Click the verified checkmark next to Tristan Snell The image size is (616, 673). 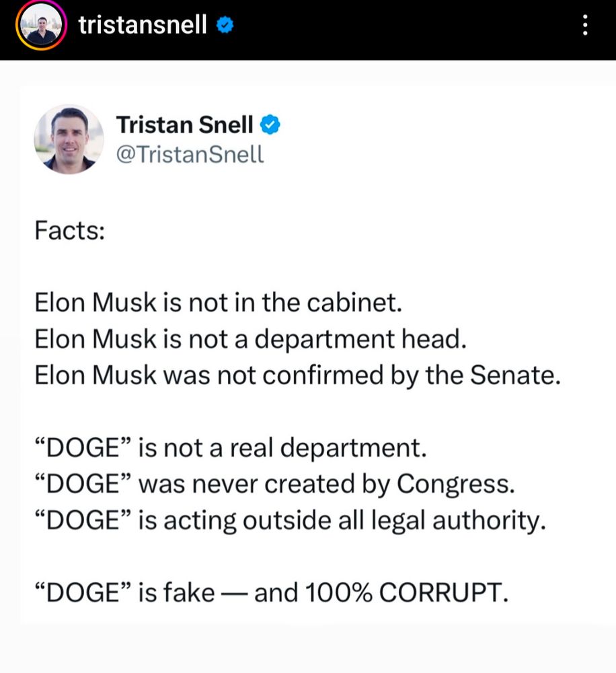(x=270, y=125)
